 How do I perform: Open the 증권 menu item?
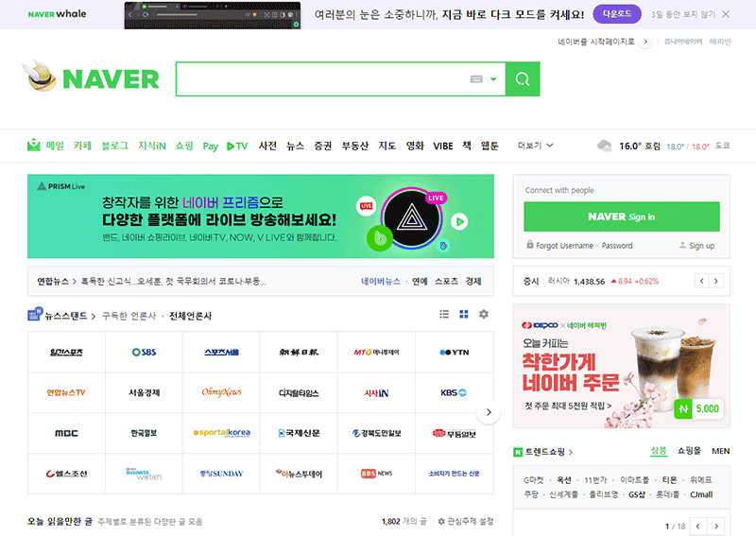323,146
